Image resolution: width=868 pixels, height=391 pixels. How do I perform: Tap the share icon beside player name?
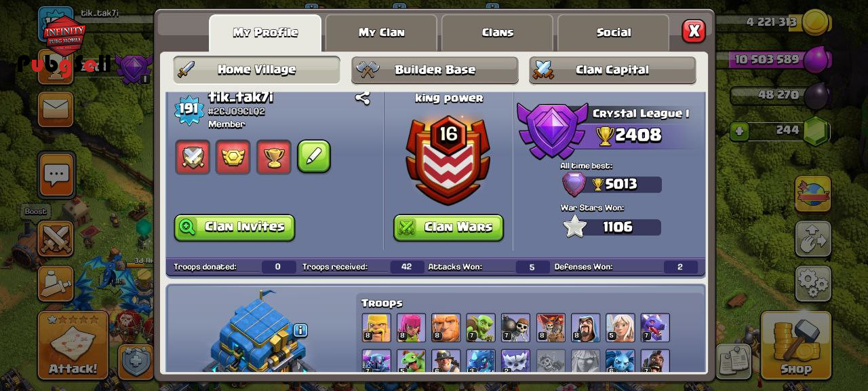(x=363, y=98)
